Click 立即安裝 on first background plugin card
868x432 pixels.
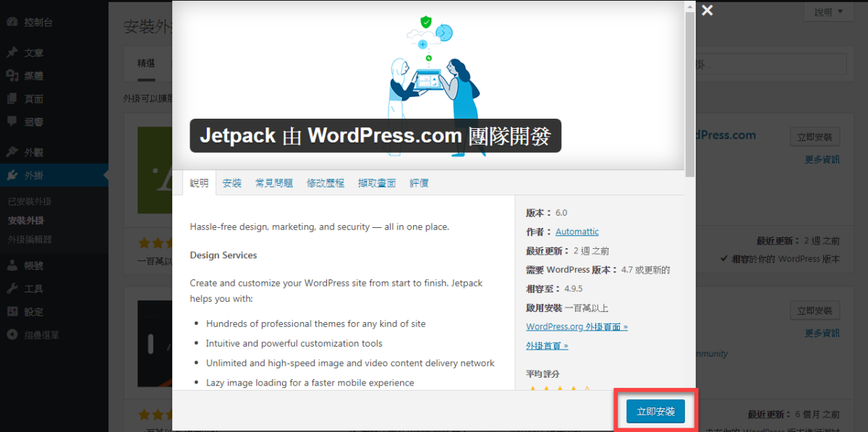(x=814, y=137)
